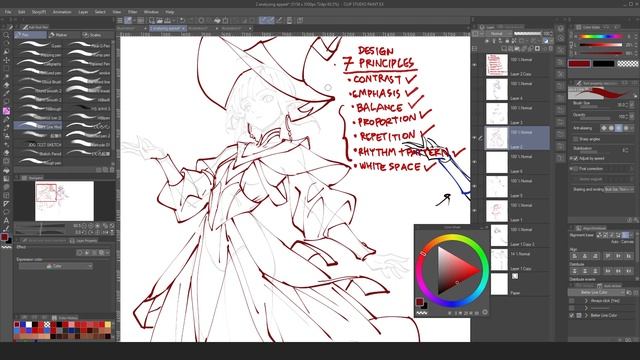
Task: Toggle the Always click [Yes] action checkbox
Action: [571, 301]
